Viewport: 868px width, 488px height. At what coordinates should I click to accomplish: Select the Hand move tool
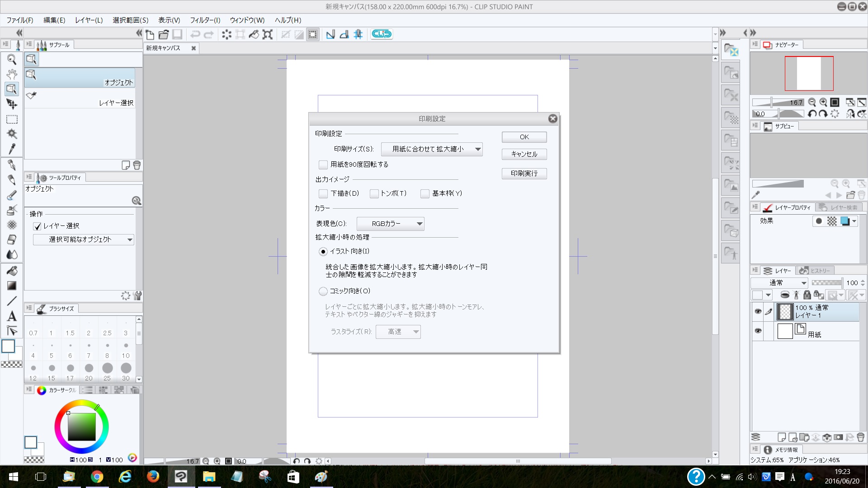pyautogui.click(x=12, y=74)
